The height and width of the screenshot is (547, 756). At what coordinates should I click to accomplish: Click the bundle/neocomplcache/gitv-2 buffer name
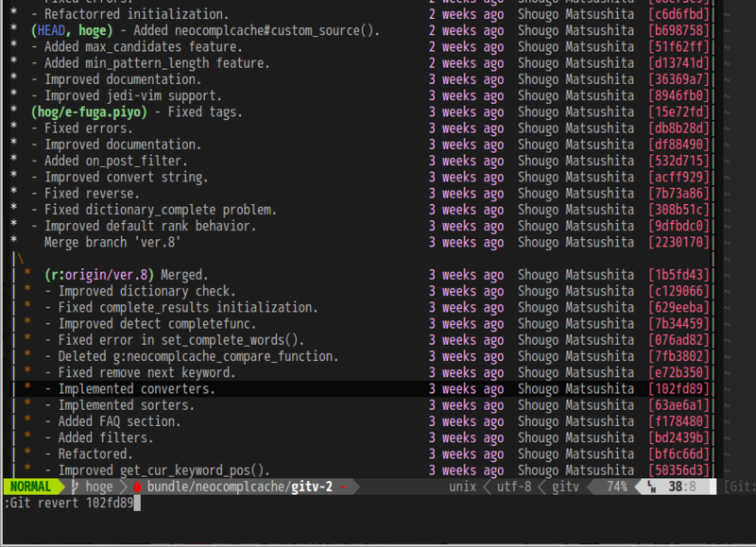click(x=240, y=487)
